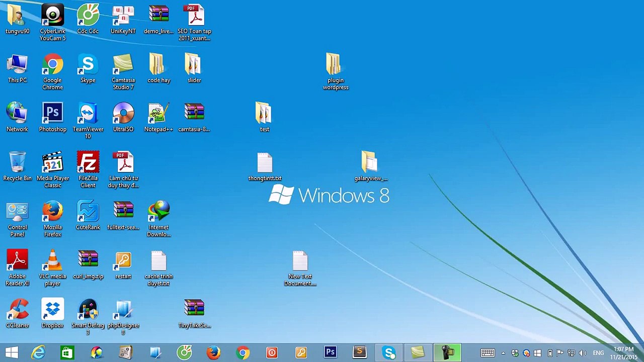
Task: Select the thongtintt.txt text file
Action: [265, 166]
